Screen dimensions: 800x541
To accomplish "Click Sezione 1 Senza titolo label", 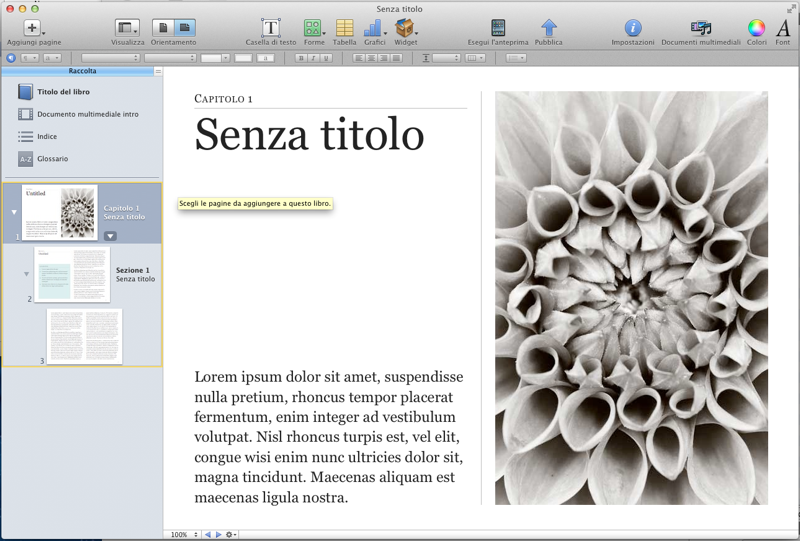I will (x=135, y=275).
